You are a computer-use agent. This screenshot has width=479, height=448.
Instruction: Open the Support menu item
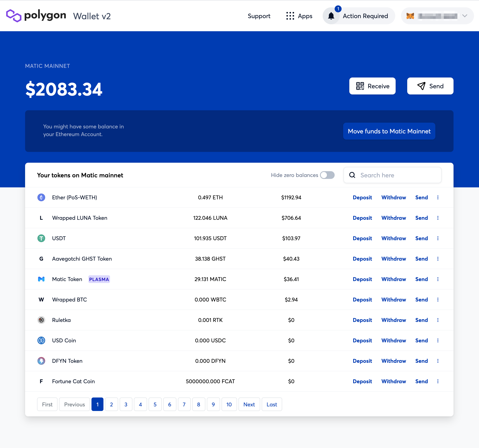[259, 16]
